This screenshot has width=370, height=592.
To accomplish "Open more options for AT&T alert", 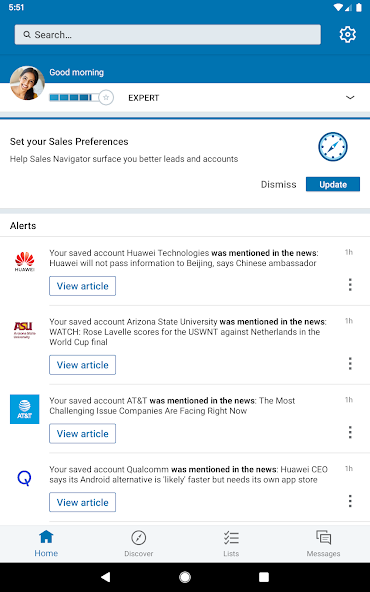I will (350, 432).
